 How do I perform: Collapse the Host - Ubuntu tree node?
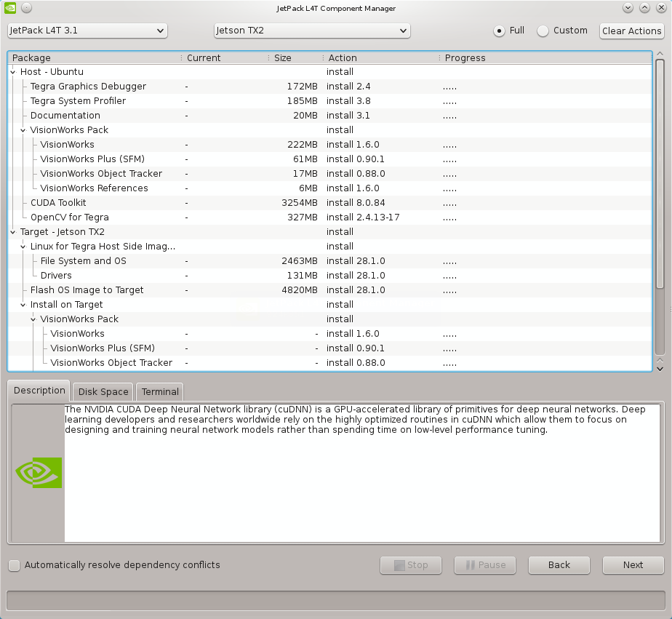click(x=13, y=72)
